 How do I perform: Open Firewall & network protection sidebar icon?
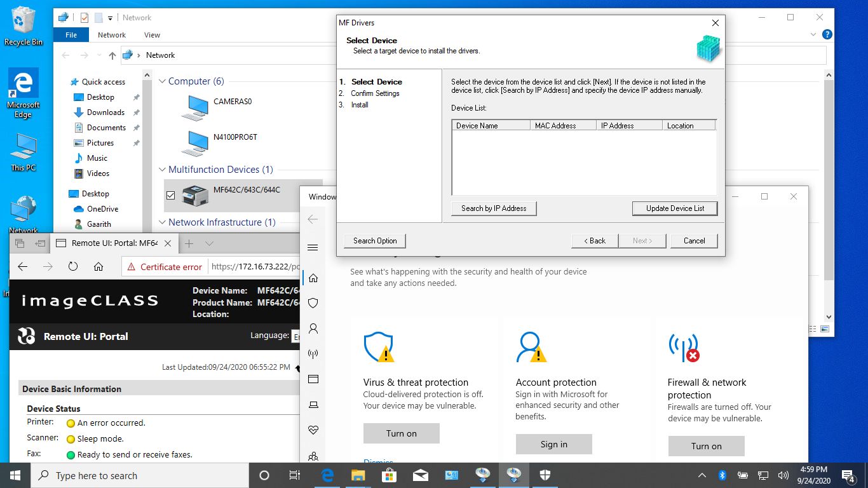(313, 354)
